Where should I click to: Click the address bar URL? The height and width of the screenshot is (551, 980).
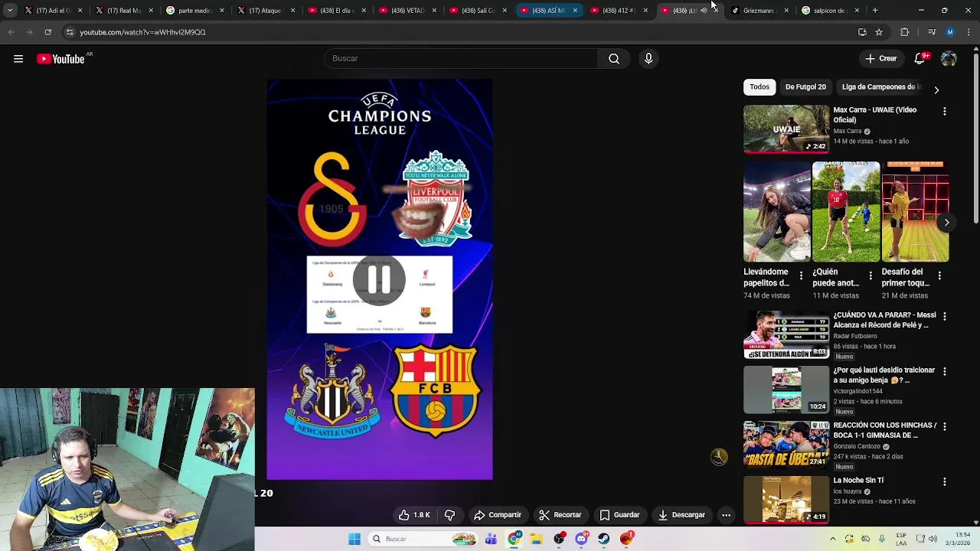(143, 32)
